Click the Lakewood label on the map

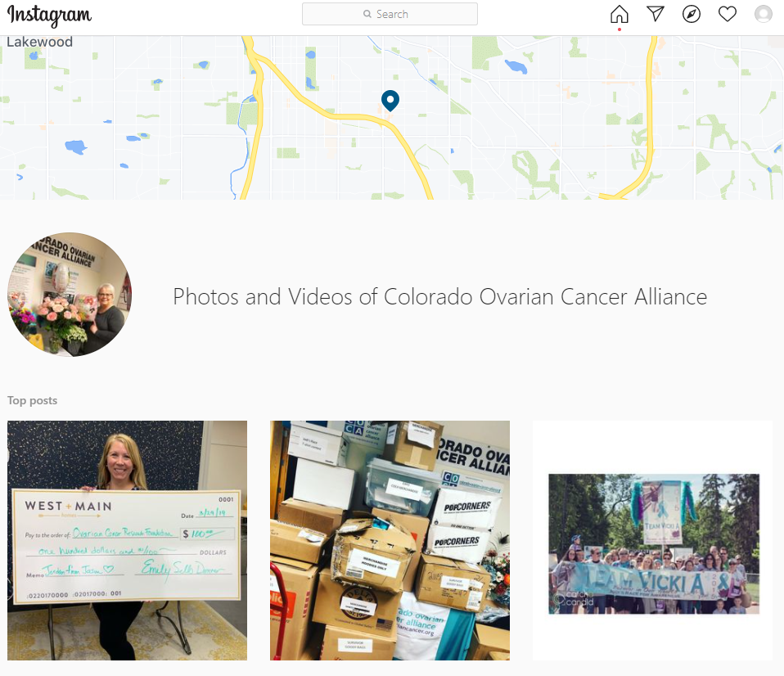[x=39, y=42]
